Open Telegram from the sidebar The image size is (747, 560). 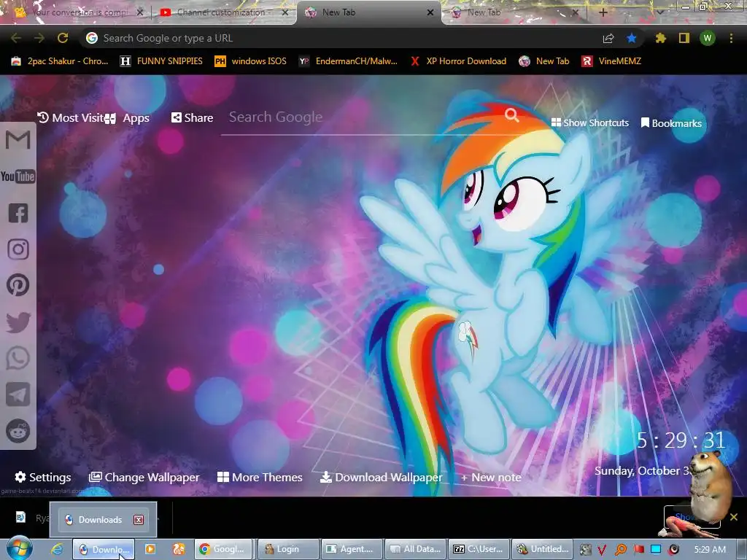(18, 394)
